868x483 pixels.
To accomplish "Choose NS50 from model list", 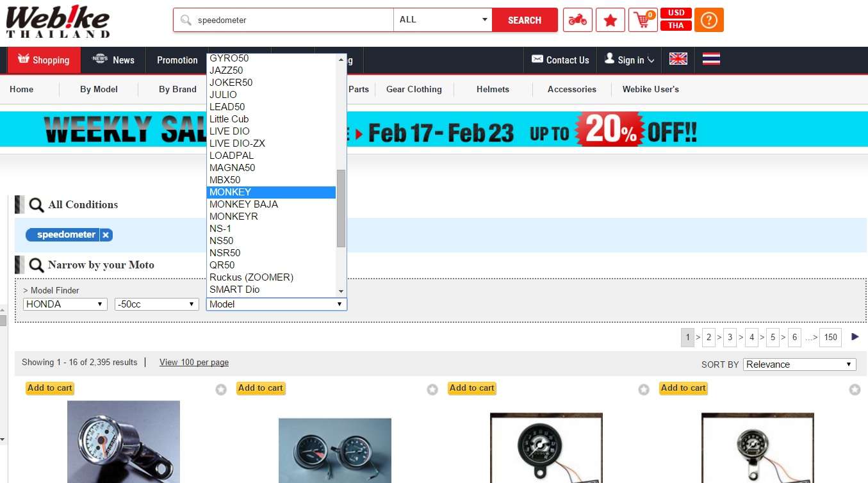I will [272, 241].
